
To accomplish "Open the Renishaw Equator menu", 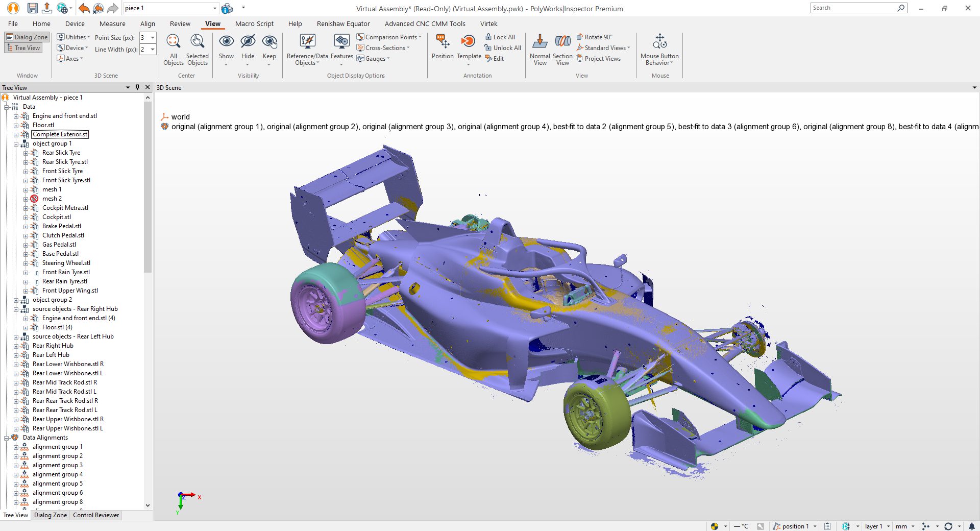I will [343, 23].
